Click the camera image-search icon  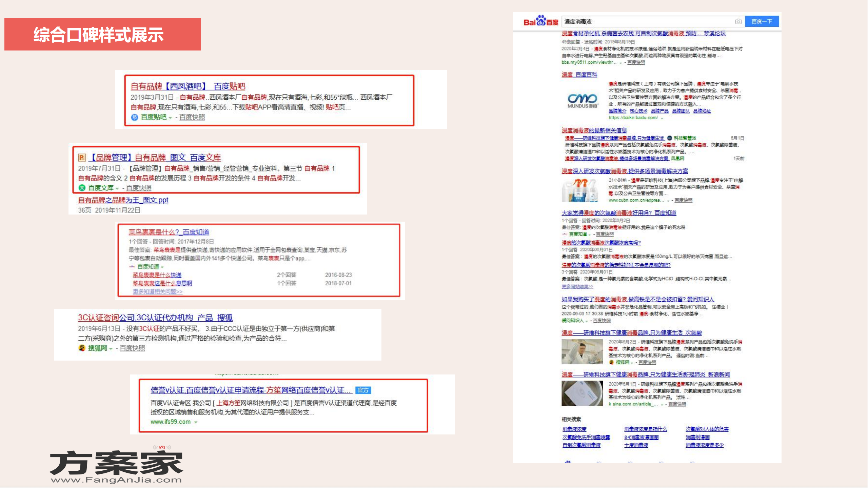(x=738, y=22)
